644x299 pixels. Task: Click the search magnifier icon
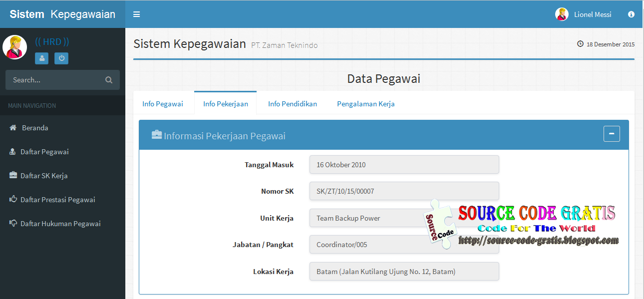tap(109, 80)
